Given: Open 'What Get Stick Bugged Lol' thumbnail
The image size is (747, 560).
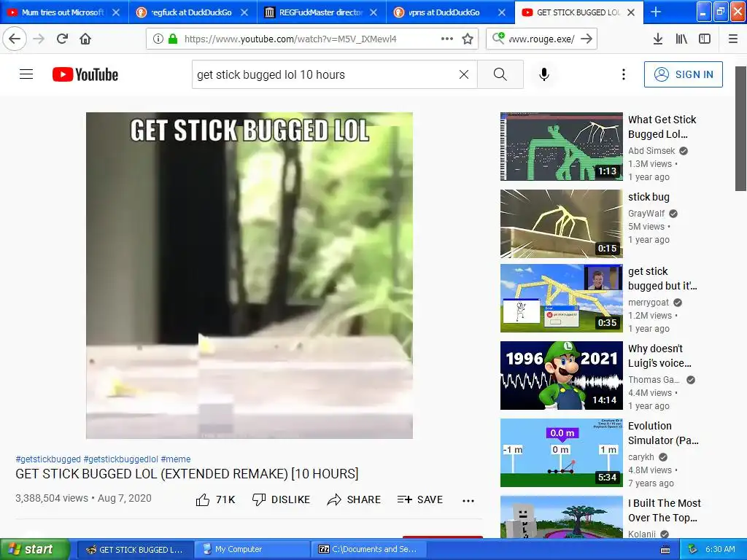Looking at the screenshot, I should click(561, 146).
